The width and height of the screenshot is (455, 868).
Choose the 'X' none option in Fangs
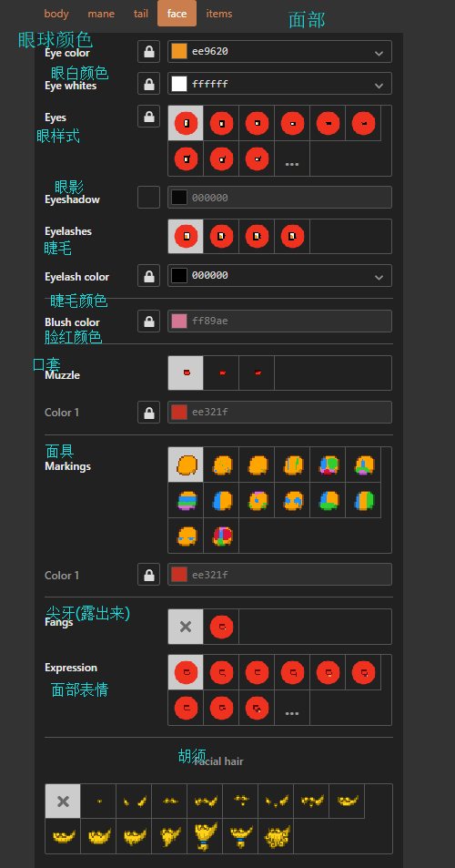[186, 627]
